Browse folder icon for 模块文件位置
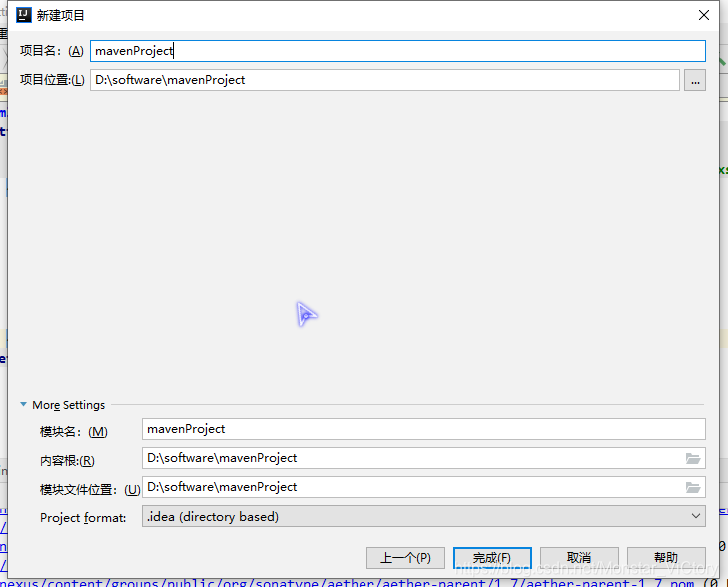 point(693,487)
